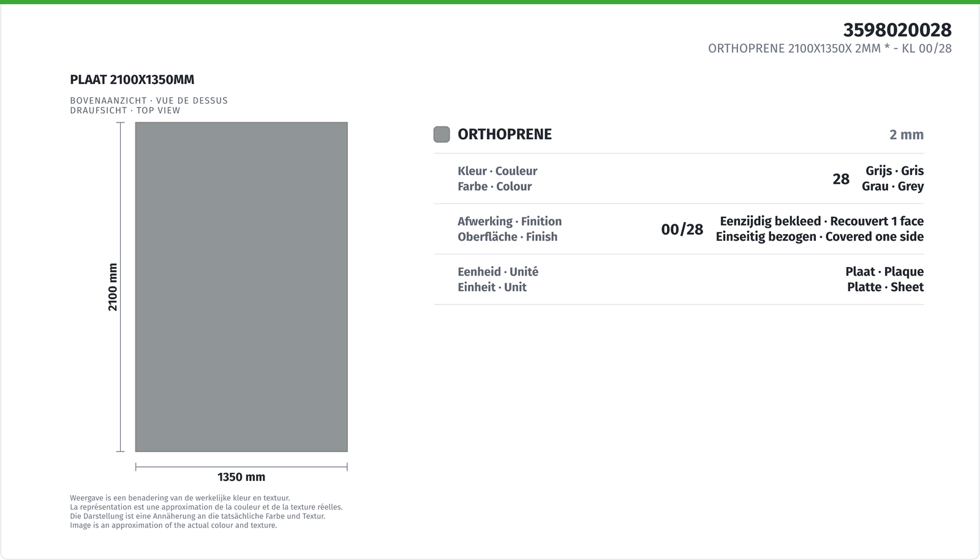Click the Farbe · Colour label

494,186
